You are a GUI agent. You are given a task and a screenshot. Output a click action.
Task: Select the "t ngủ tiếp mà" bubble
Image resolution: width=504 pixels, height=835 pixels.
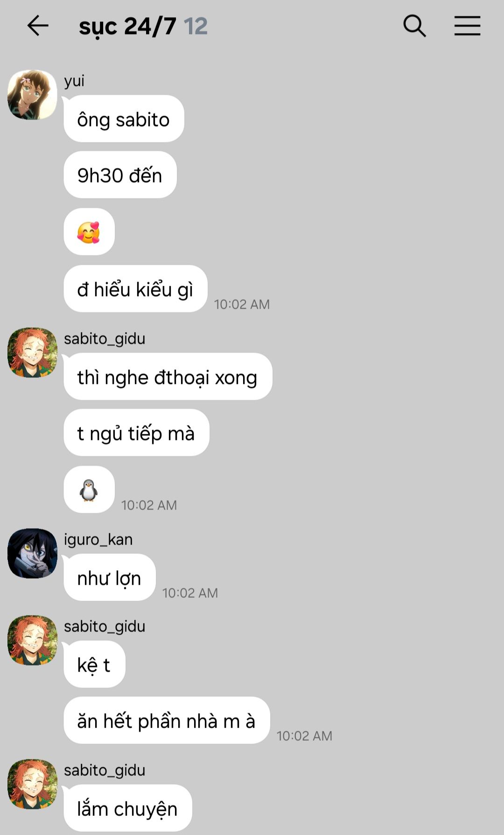136,432
